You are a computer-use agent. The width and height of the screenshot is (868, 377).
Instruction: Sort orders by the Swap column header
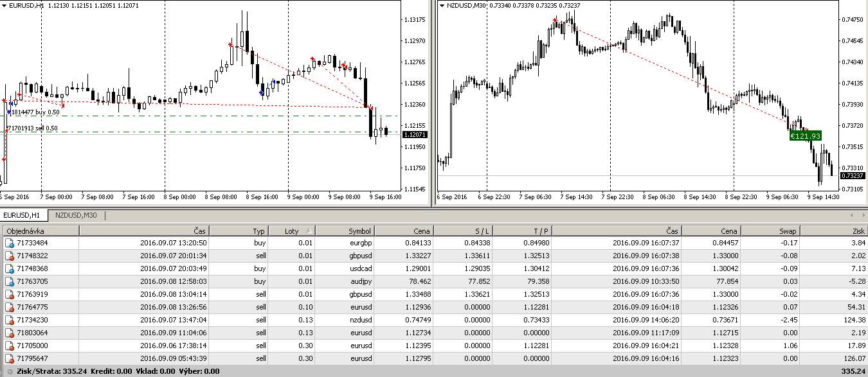point(771,231)
